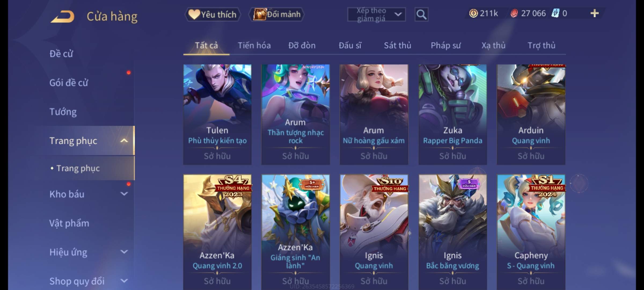Click the gold coin balance icon

[473, 13]
